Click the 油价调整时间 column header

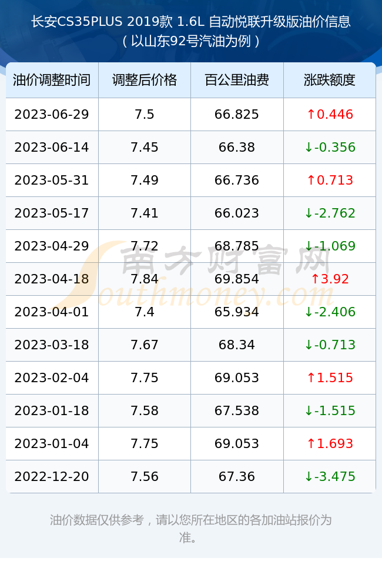click(x=52, y=80)
